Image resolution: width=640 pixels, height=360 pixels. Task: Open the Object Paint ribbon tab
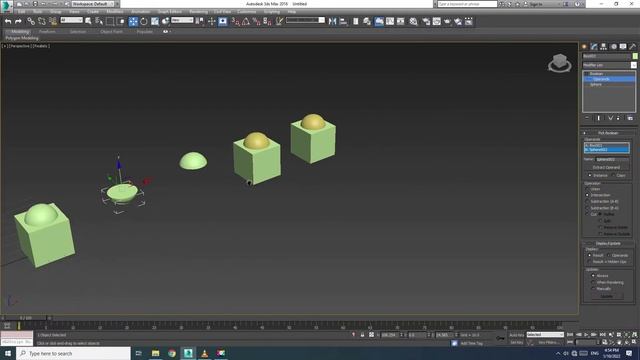(x=111, y=31)
